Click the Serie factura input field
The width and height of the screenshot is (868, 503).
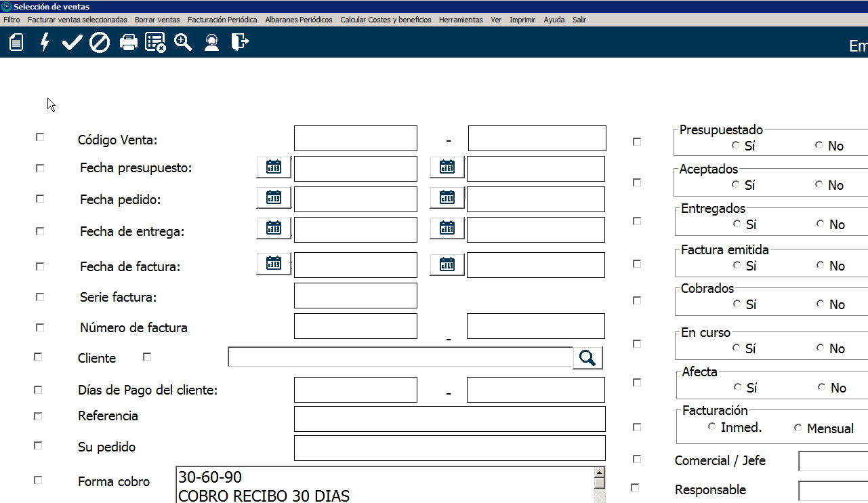click(x=355, y=296)
